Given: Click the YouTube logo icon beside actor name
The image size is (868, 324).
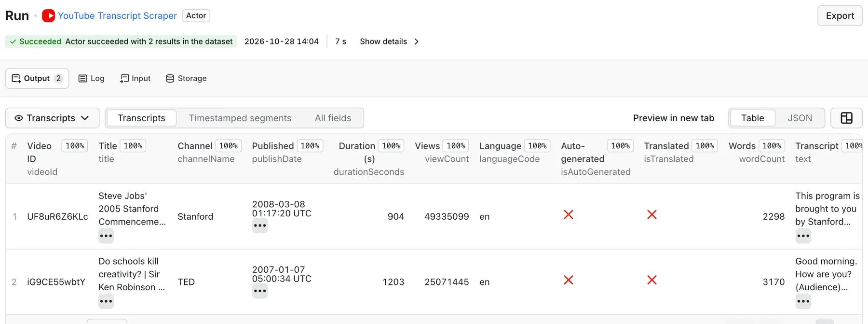Looking at the screenshot, I should 48,15.
